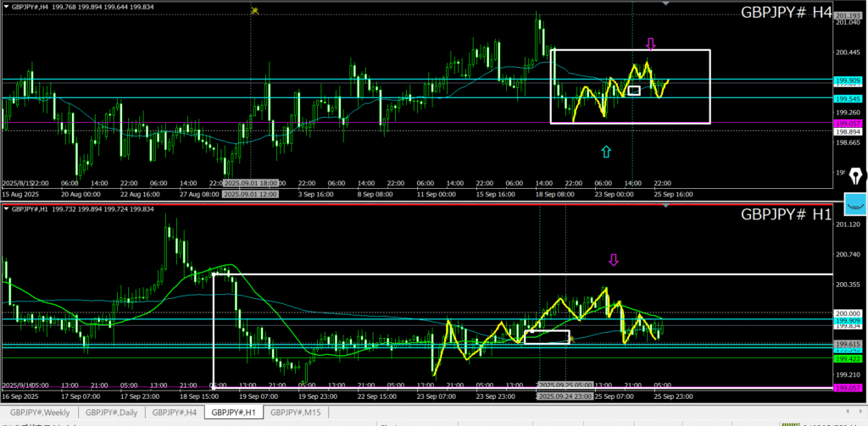
Task: Click the 199.545 cyan price label in H4
Action: click(x=848, y=98)
